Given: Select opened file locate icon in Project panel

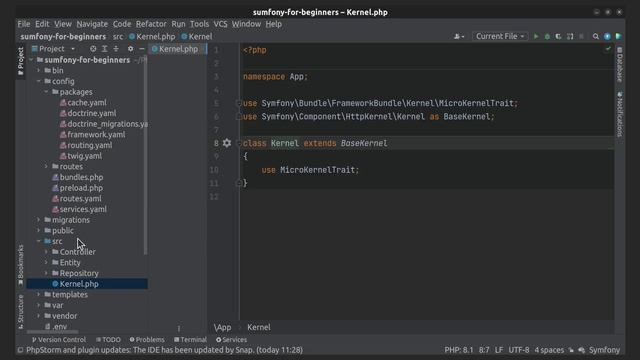Looking at the screenshot, I should (93, 49).
